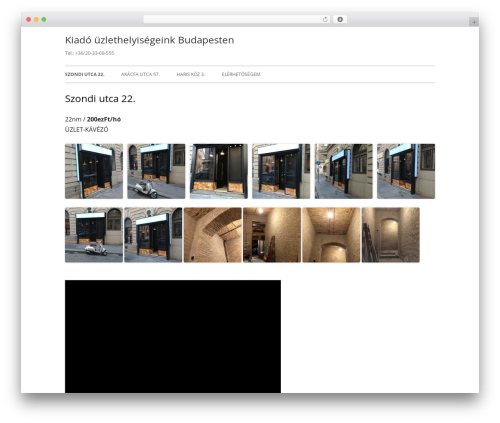Viewport: 500px width, 423px height.
Task: Open third top-row thumbnail showing open dark doorway
Action: (219, 171)
